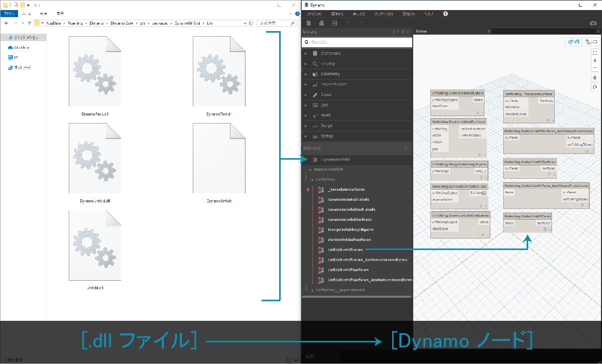Click the DynamoUnfold package icon under Add-ons
This screenshot has height=364, width=602.
point(315,159)
